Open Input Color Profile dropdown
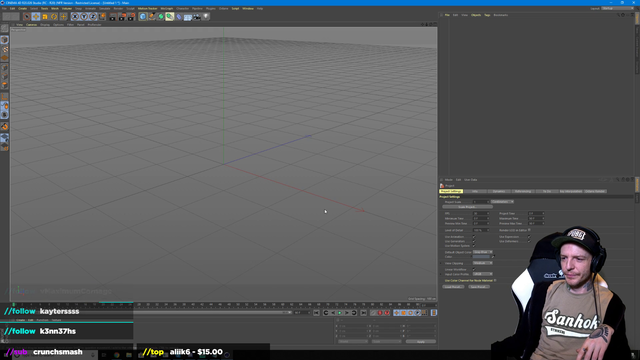Screen dimensions: 640x360 tap(483, 274)
